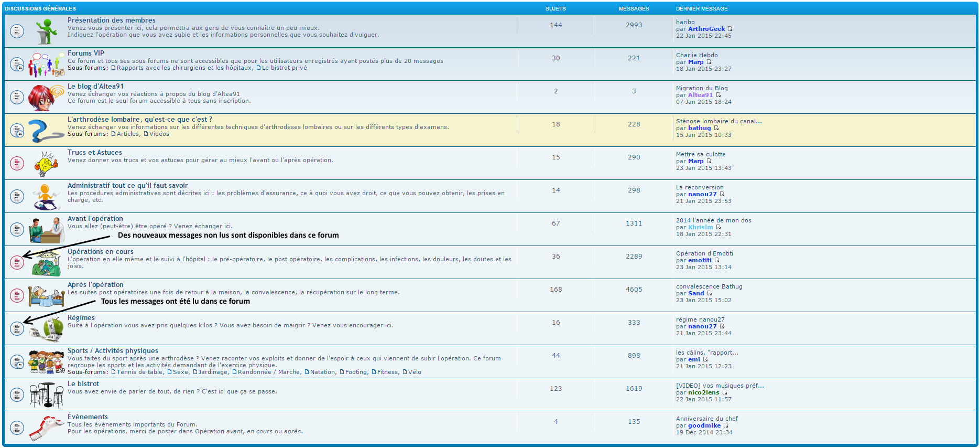The width and height of the screenshot is (980, 448).
Task: Open Le bistrot forum
Action: (83, 384)
